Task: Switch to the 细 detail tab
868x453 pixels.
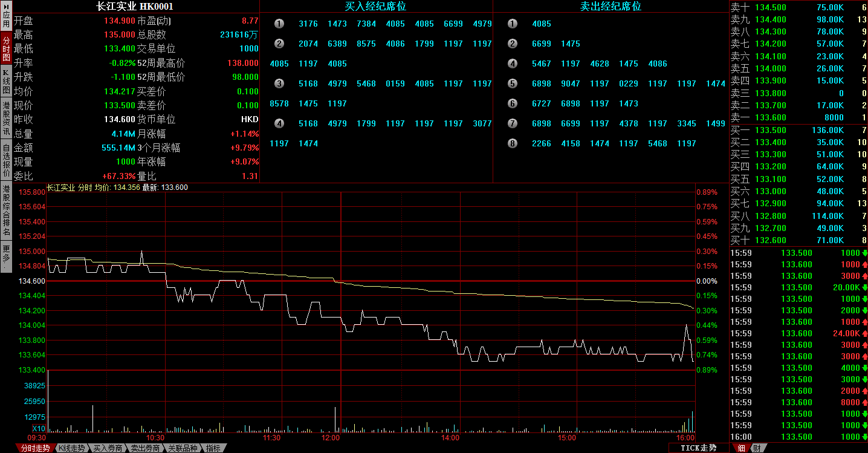Action: [740, 448]
